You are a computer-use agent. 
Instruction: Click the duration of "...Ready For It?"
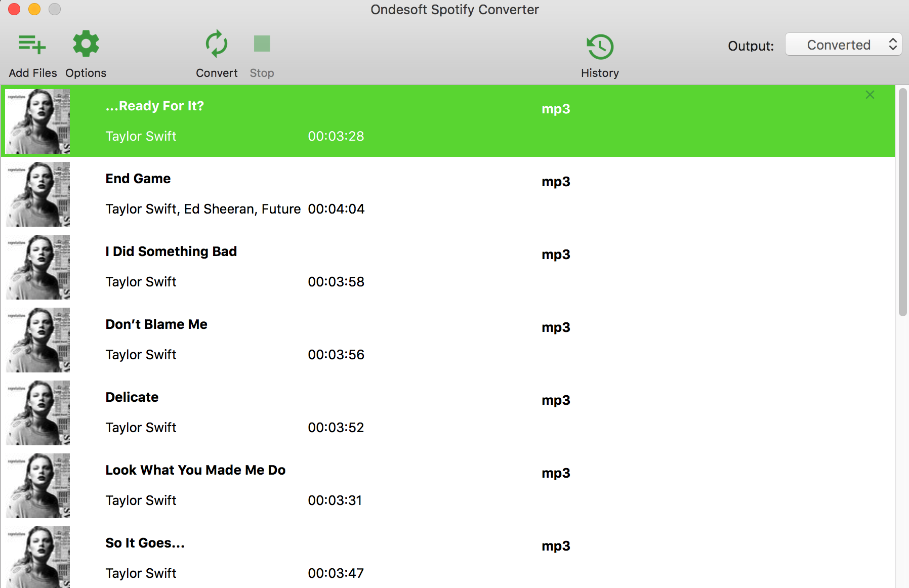[x=336, y=136]
